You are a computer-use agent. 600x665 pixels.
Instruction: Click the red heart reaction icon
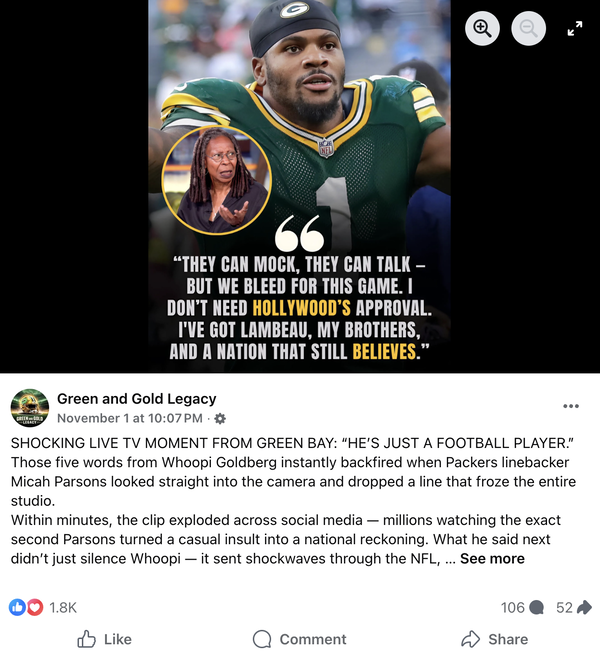(x=35, y=607)
